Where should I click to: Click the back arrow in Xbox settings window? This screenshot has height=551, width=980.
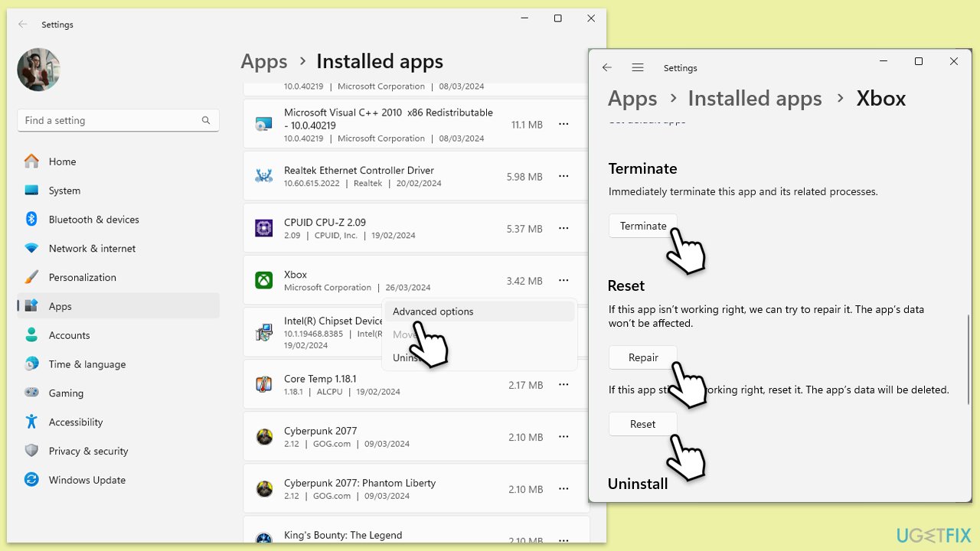(607, 68)
